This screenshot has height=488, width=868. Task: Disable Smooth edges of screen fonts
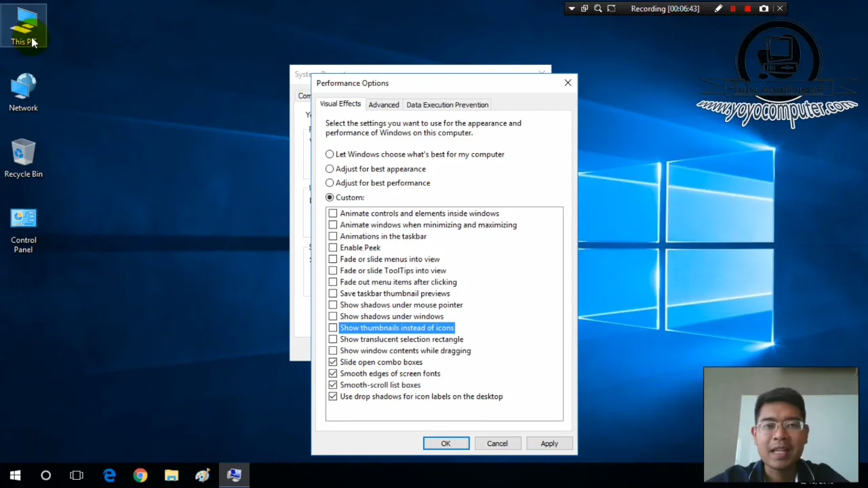[333, 373]
